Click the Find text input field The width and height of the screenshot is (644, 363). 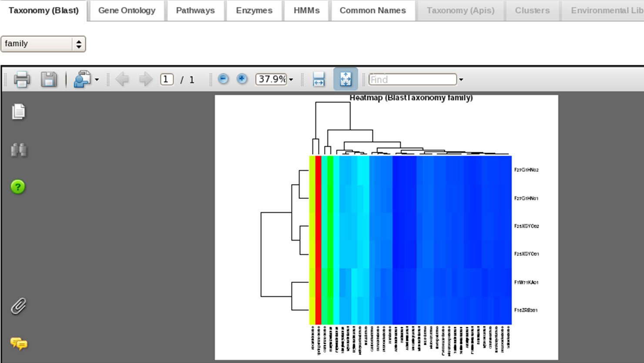click(412, 80)
